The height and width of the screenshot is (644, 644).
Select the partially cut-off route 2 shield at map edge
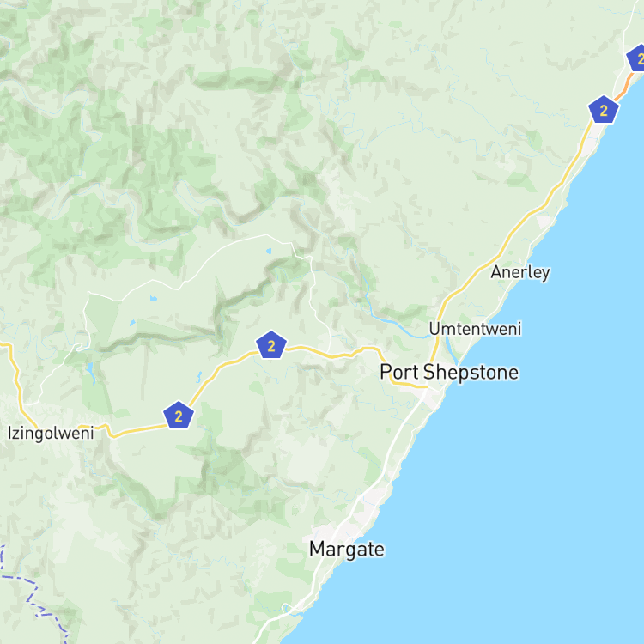click(636, 58)
